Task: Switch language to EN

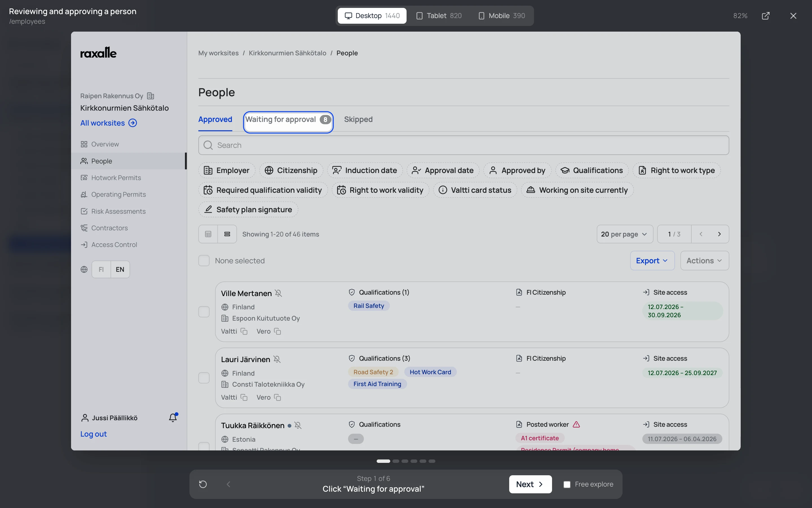Action: click(120, 270)
